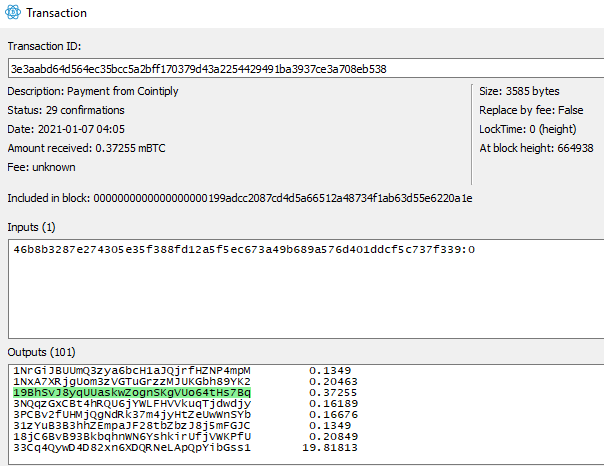Click the Status: 29 confirmations line
Viewport: 604px width, 466px height.
[66, 110]
